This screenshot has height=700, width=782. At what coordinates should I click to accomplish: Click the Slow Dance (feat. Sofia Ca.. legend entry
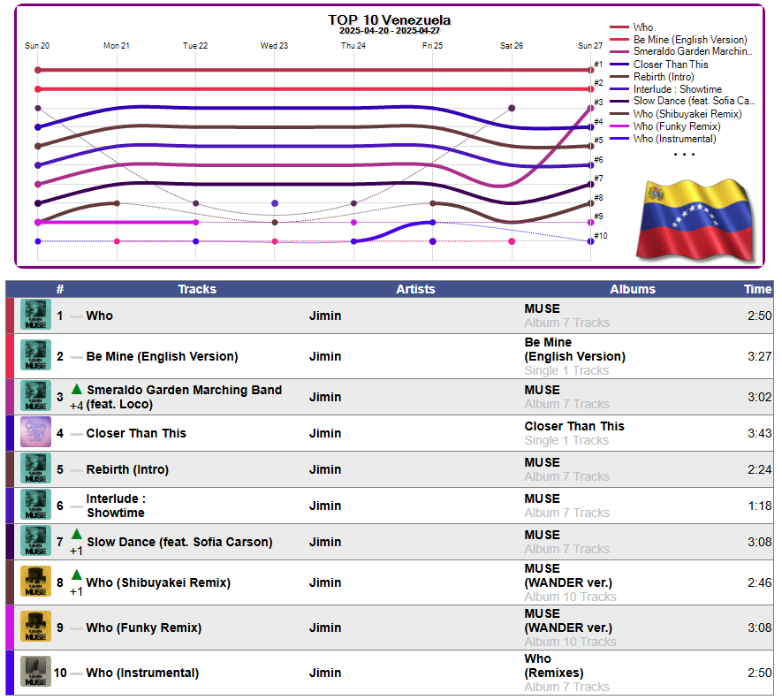pos(682,101)
